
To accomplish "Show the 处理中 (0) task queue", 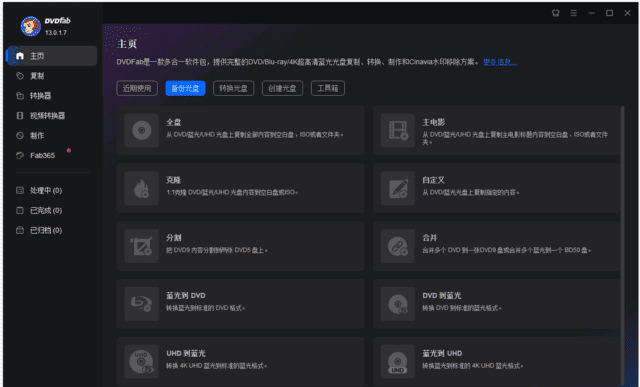I will (x=52, y=191).
